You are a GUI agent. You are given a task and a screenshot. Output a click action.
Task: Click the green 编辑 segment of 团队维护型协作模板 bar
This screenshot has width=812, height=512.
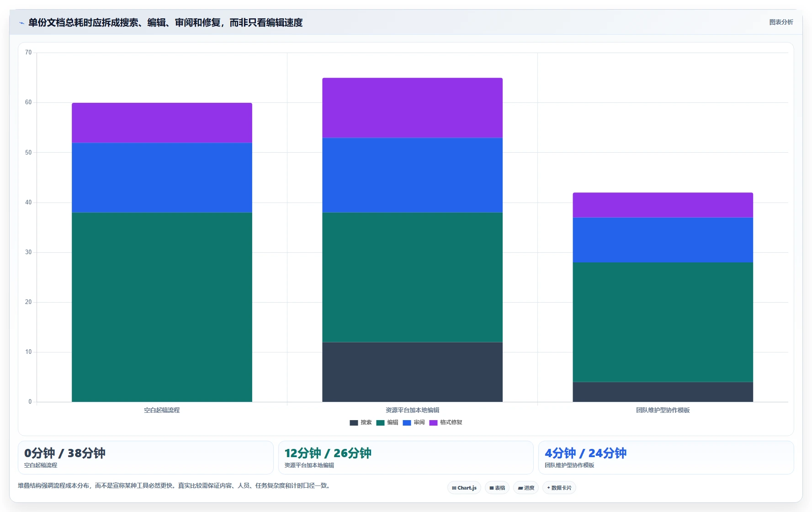(x=663, y=322)
